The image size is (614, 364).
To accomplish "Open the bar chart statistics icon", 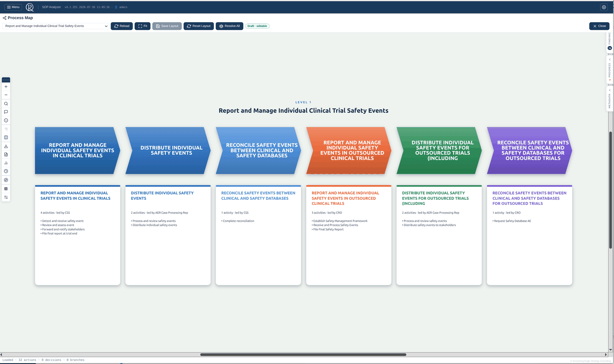I will [6, 163].
